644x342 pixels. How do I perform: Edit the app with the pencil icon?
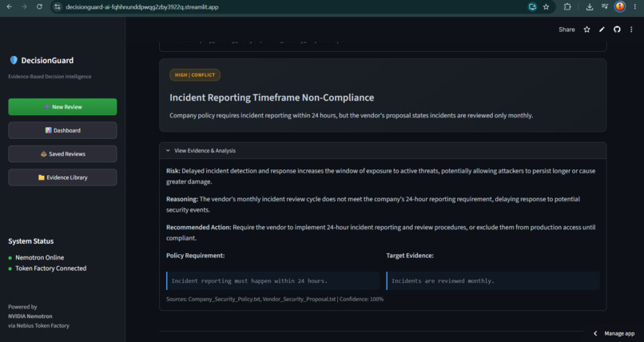click(602, 30)
